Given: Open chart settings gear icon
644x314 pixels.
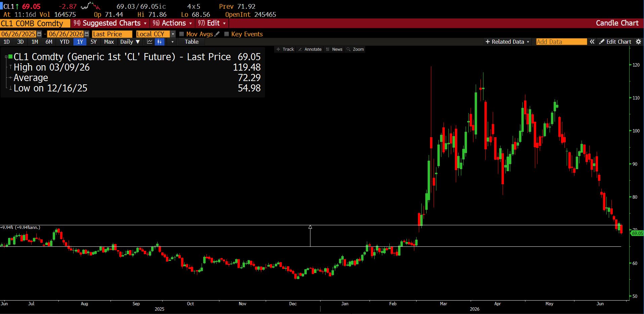Looking at the screenshot, I should (x=638, y=42).
